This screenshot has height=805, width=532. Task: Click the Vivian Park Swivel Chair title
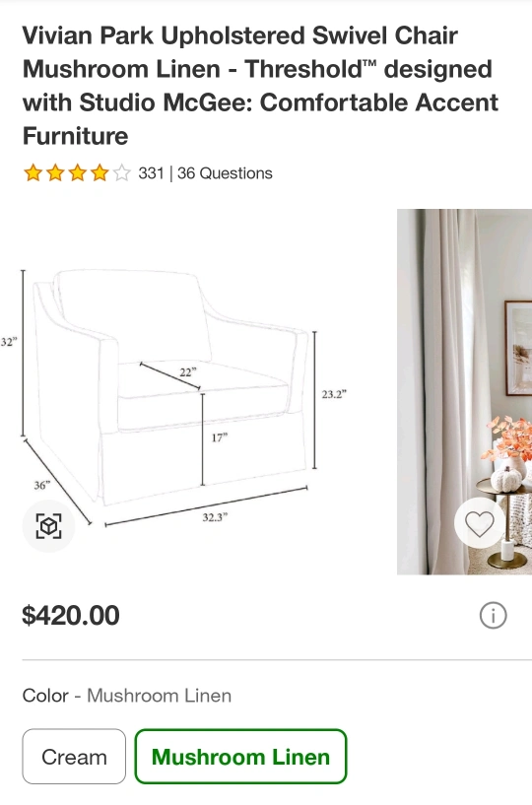260,86
